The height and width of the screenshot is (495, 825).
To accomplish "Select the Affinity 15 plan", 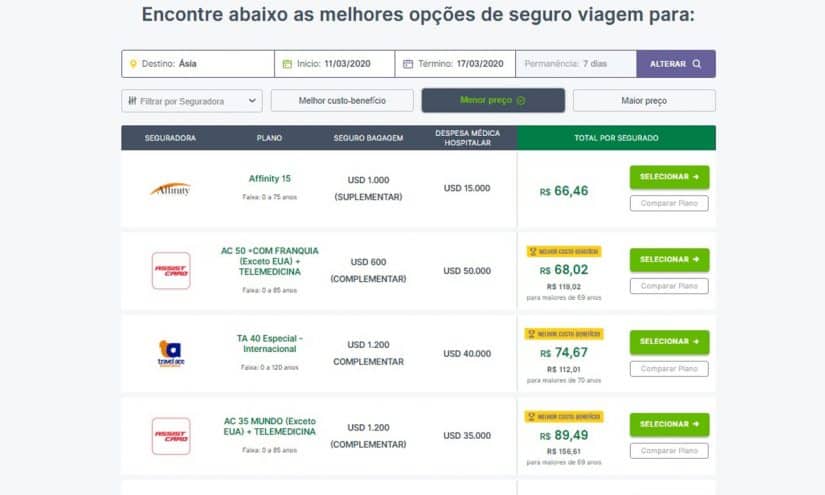I will click(669, 177).
